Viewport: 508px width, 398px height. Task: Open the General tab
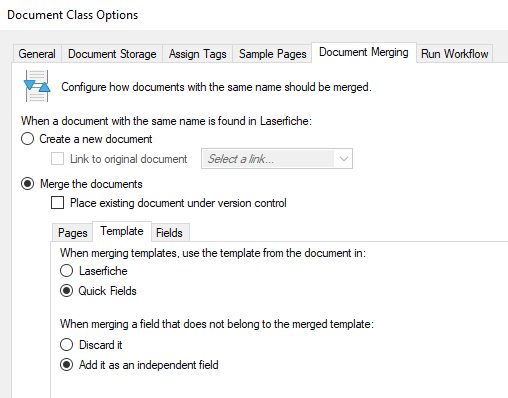(37, 54)
